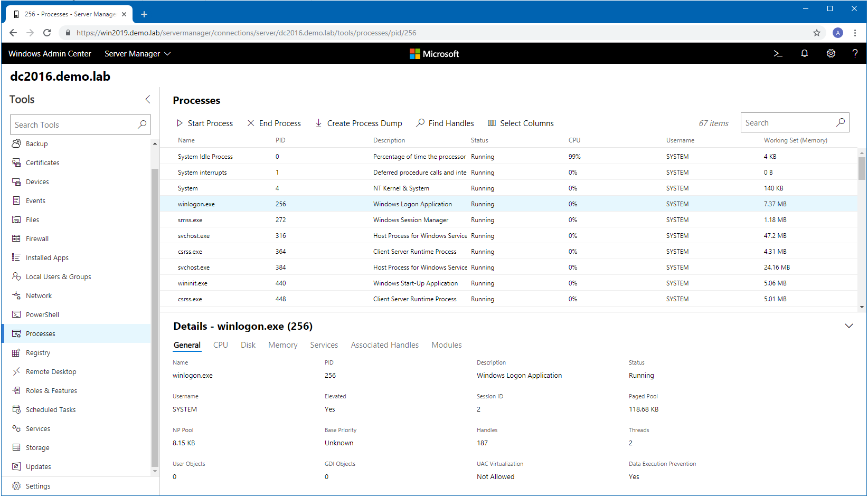
Task: Open the notifications bell
Action: [804, 53]
